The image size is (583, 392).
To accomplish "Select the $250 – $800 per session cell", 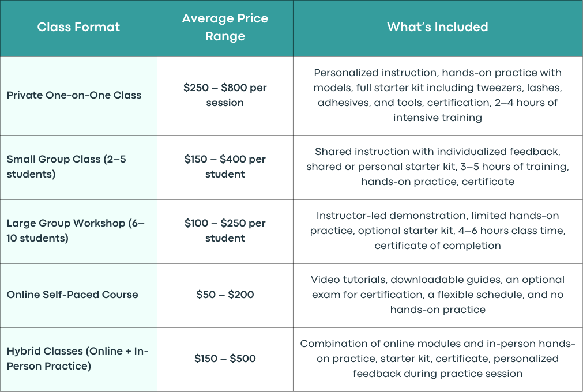I will click(225, 96).
